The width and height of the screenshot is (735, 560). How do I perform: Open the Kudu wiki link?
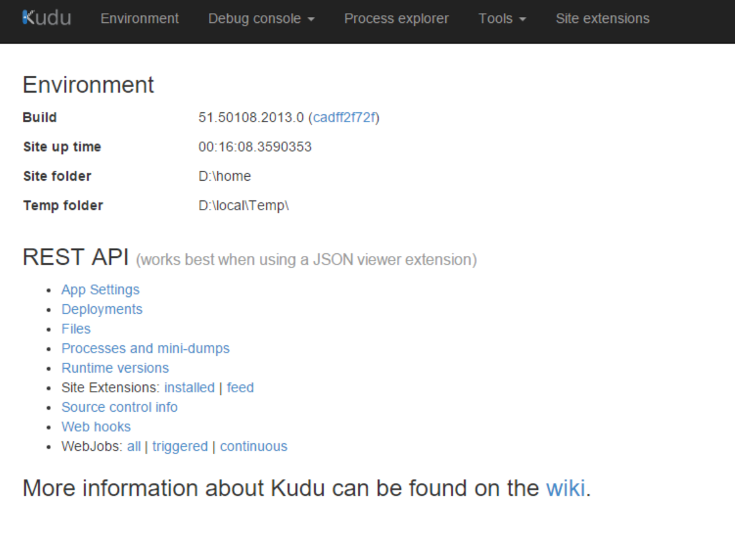click(566, 488)
